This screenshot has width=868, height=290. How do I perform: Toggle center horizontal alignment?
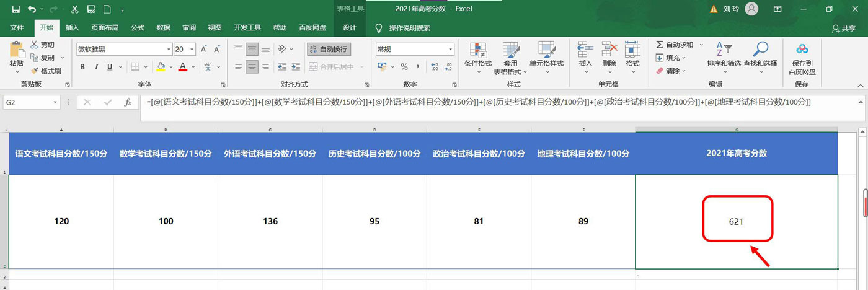point(252,67)
